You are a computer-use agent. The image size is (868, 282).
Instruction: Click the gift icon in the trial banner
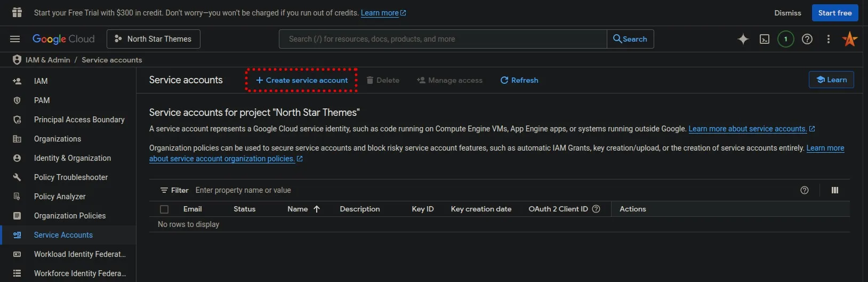coord(17,12)
